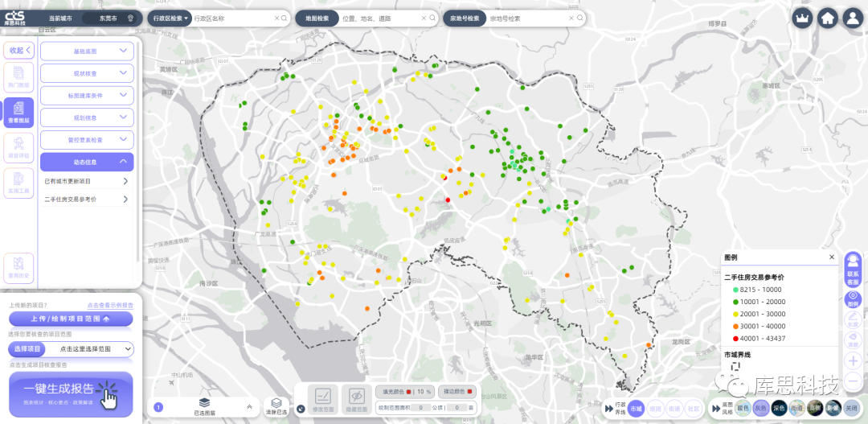Click the 位置、地名、道路 input field
This screenshot has width=868, height=424.
coord(381,19)
